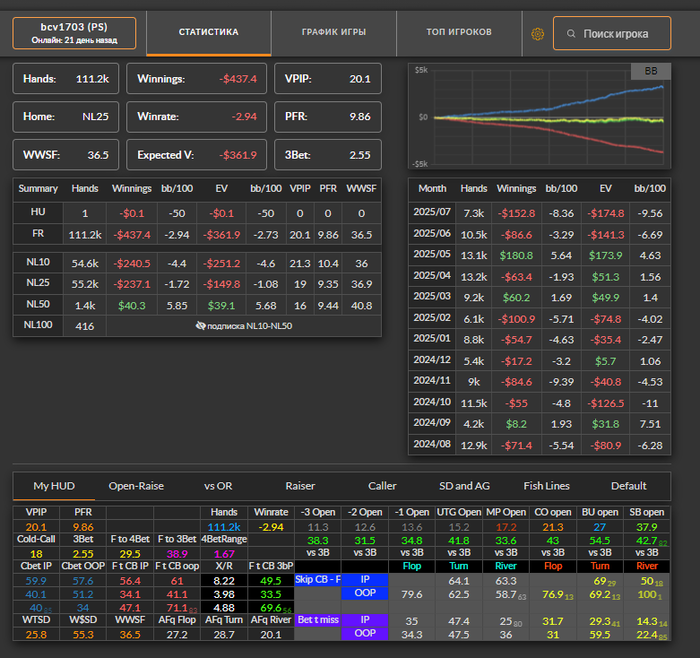Open the settings gear icon
Image resolution: width=700 pixels, height=658 pixels.
(537, 34)
